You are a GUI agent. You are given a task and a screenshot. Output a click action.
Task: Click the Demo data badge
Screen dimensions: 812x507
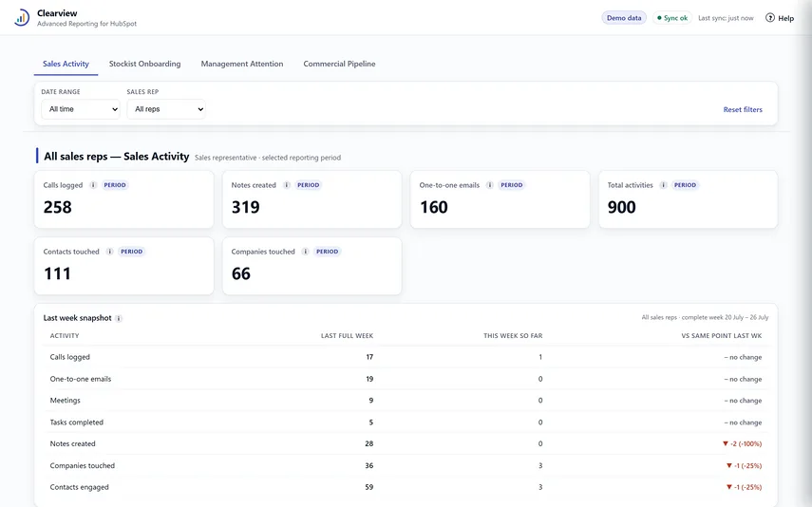click(x=624, y=18)
